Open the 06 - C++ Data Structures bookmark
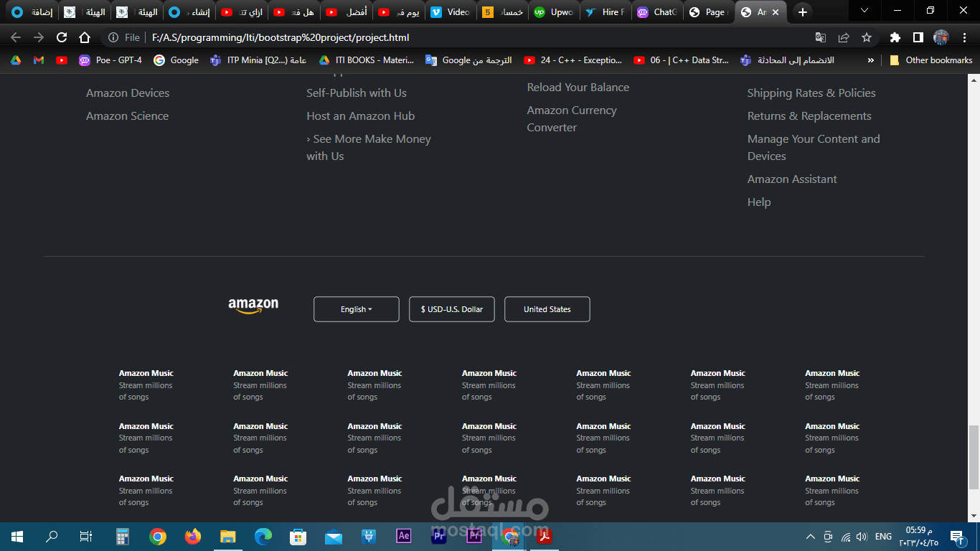This screenshot has width=980, height=551. tap(682, 60)
